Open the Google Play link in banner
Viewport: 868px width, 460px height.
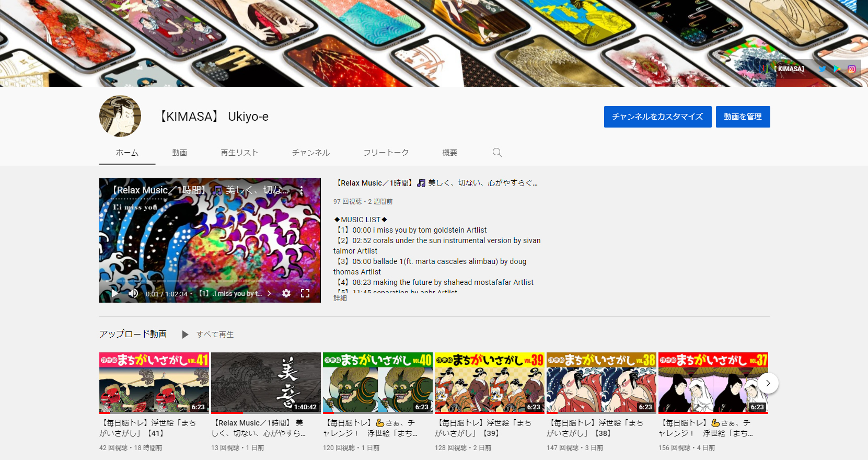(x=837, y=69)
